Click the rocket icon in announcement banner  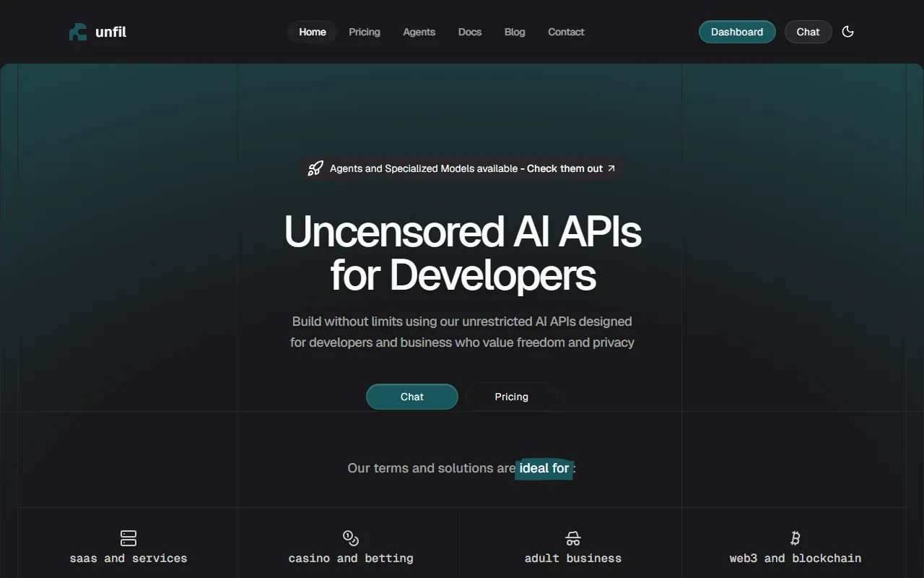(315, 168)
